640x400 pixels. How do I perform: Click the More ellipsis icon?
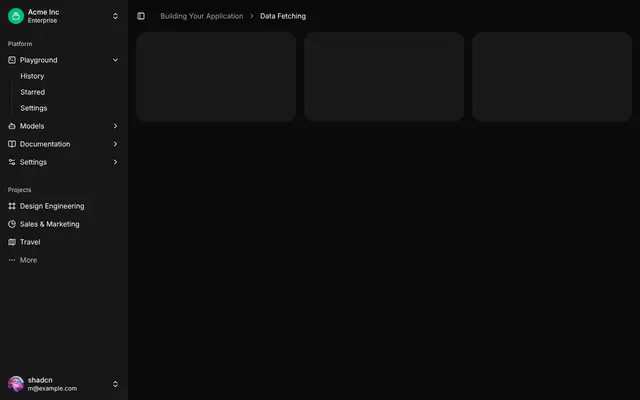pos(12,260)
